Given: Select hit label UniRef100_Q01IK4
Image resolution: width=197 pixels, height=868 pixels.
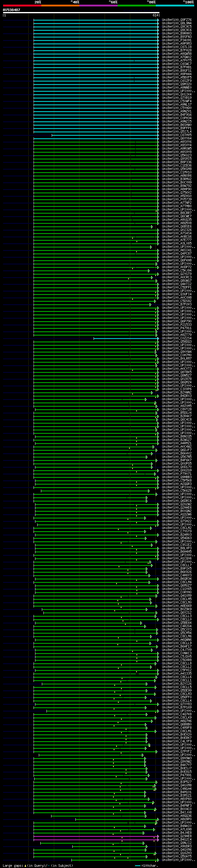Looking at the screenshot, I should coord(177,94).
